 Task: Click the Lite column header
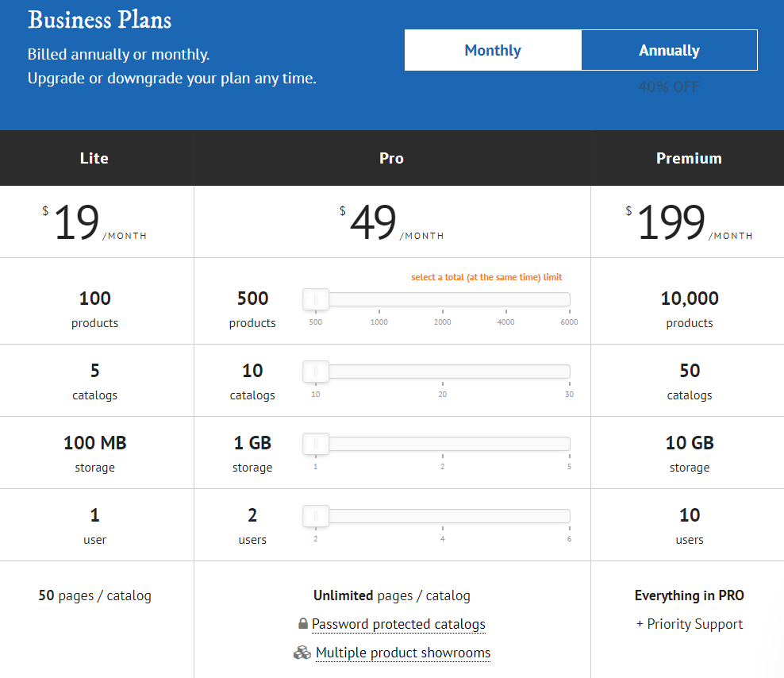[x=94, y=157]
